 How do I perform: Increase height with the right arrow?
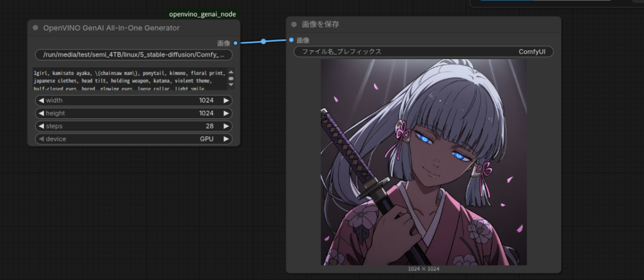226,113
